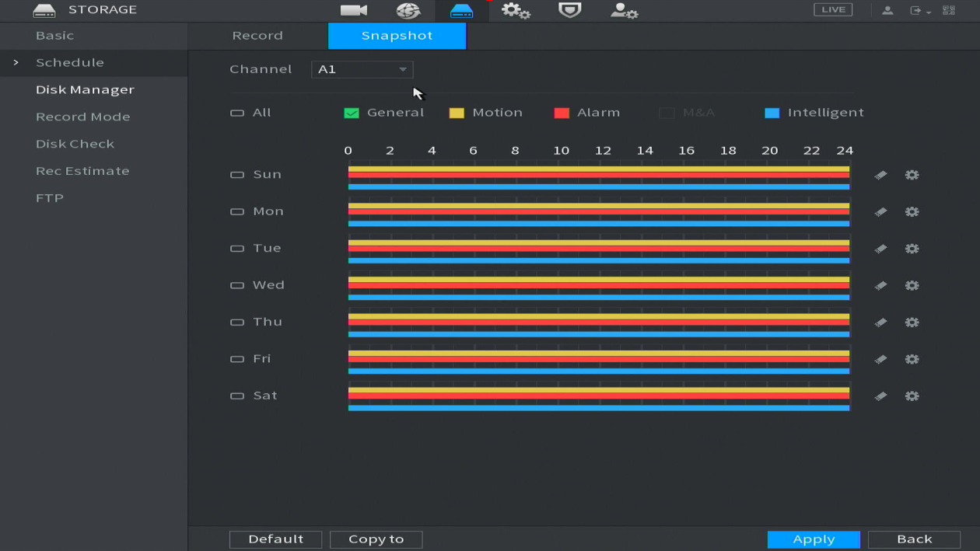Click the Sat schedule timeline bar
The image size is (980, 551).
tap(599, 397)
